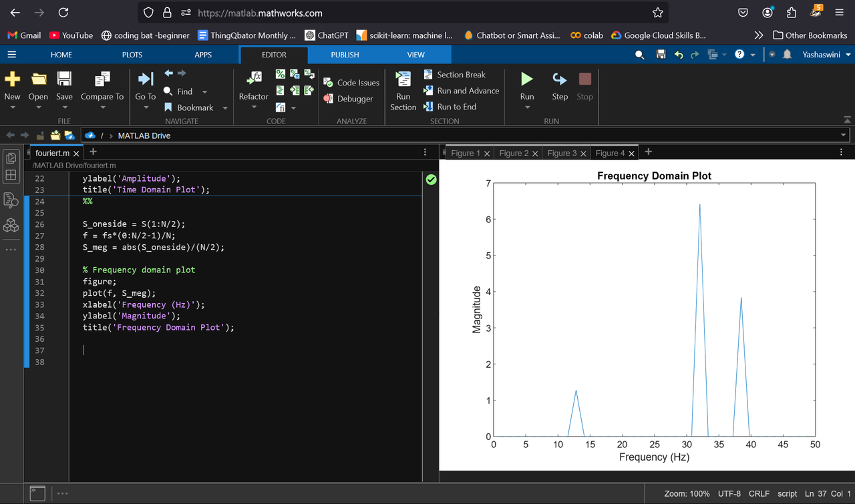
Task: Click the quick-access save icon
Action: tap(661, 55)
